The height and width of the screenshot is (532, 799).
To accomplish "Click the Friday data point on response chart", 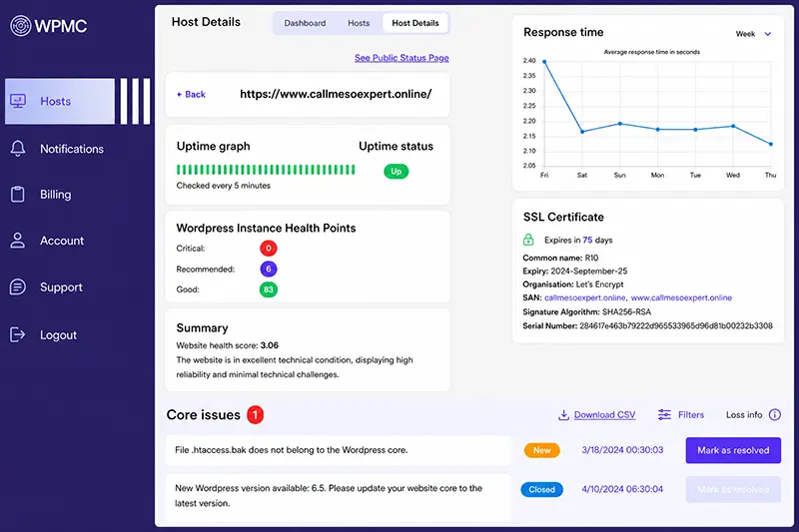I will (x=544, y=62).
